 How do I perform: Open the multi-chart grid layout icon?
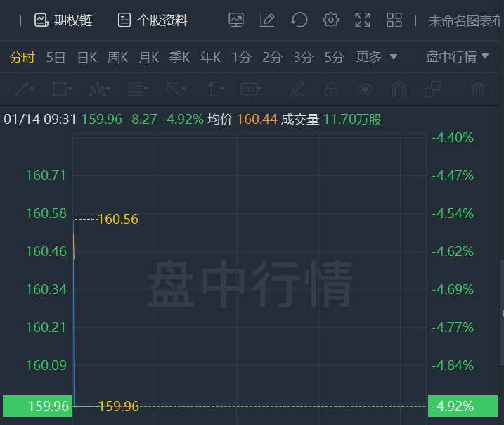click(x=394, y=20)
